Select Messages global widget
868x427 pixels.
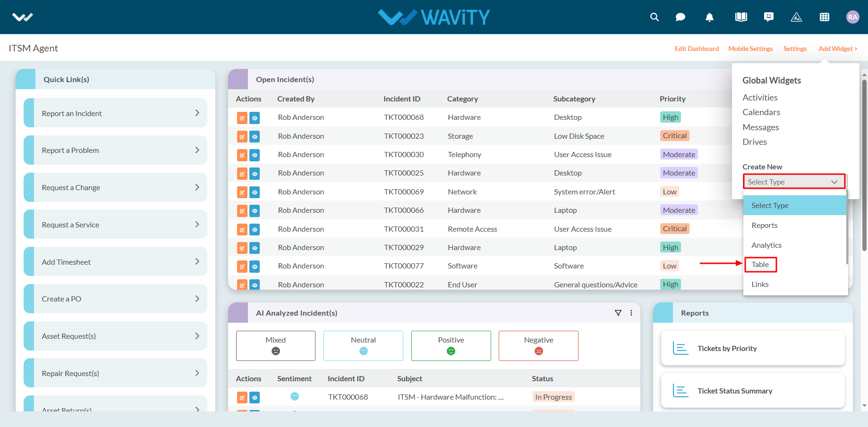[x=761, y=127]
